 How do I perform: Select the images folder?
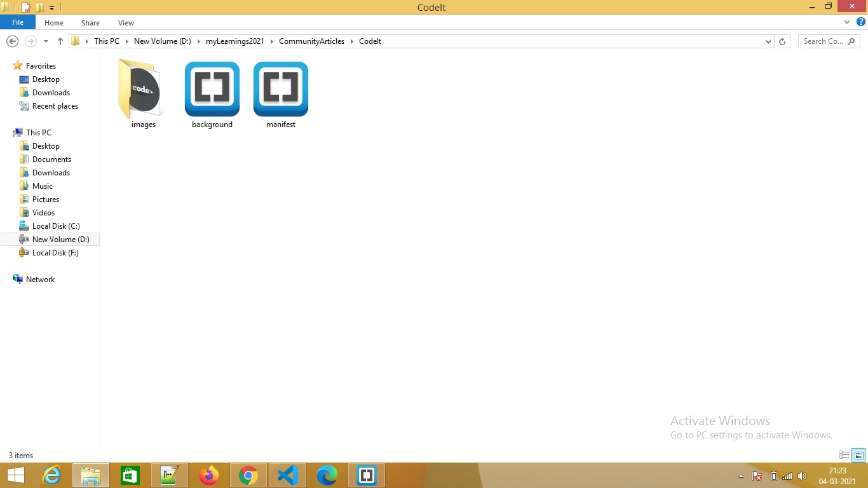coord(144,95)
